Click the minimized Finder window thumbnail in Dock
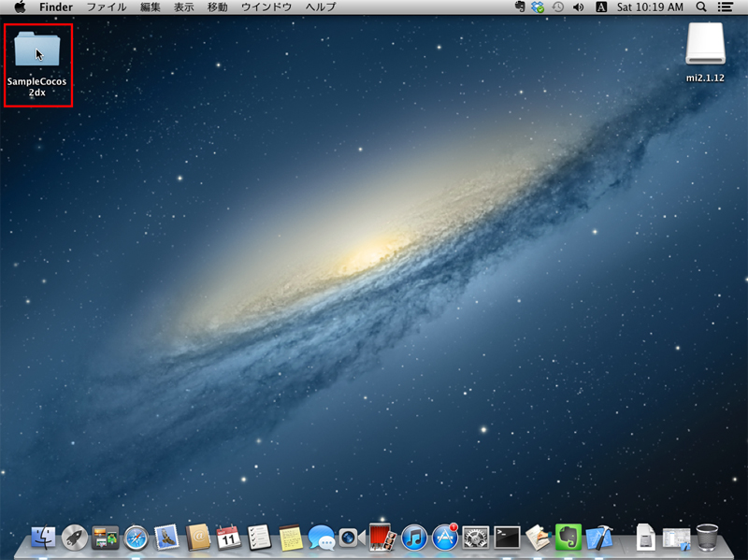Image resolution: width=748 pixels, height=560 pixels. point(676,538)
